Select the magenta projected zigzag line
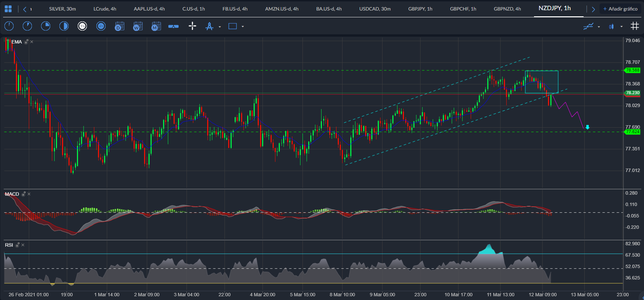This screenshot has height=300, width=644. point(568,111)
